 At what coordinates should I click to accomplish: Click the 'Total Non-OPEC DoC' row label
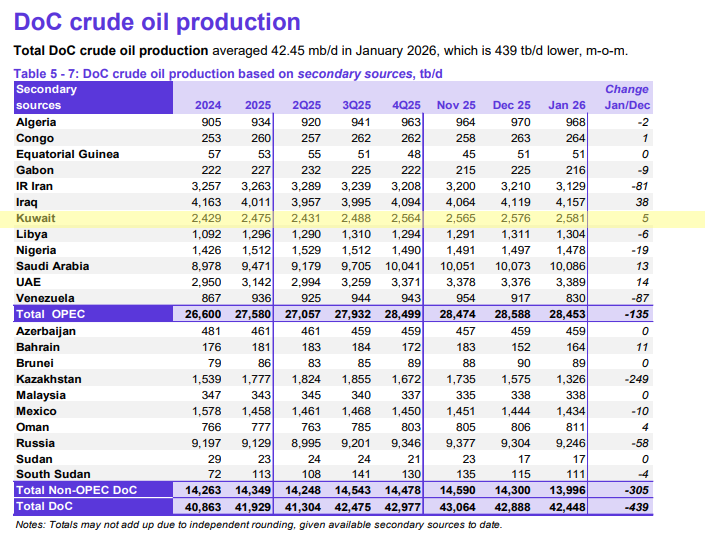(76, 490)
